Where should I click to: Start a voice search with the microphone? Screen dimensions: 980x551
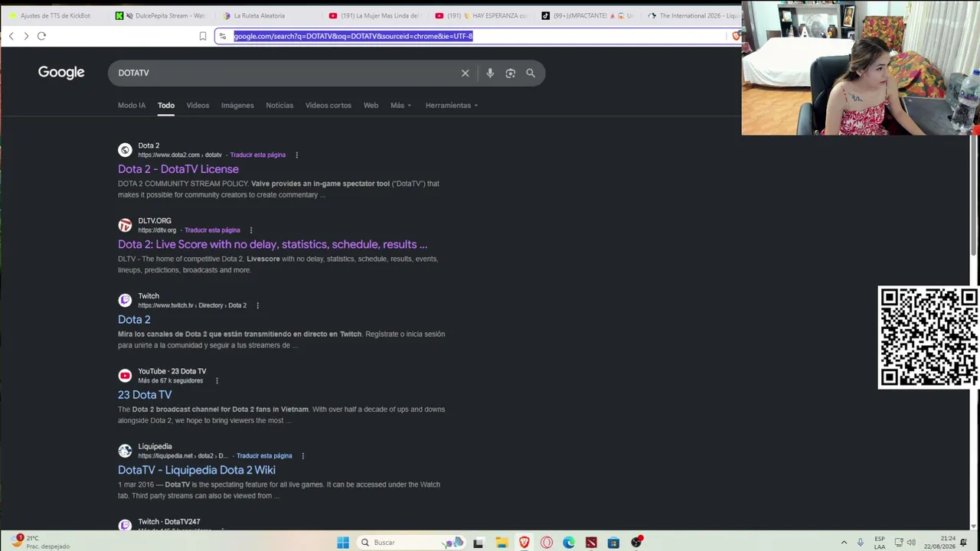(490, 73)
